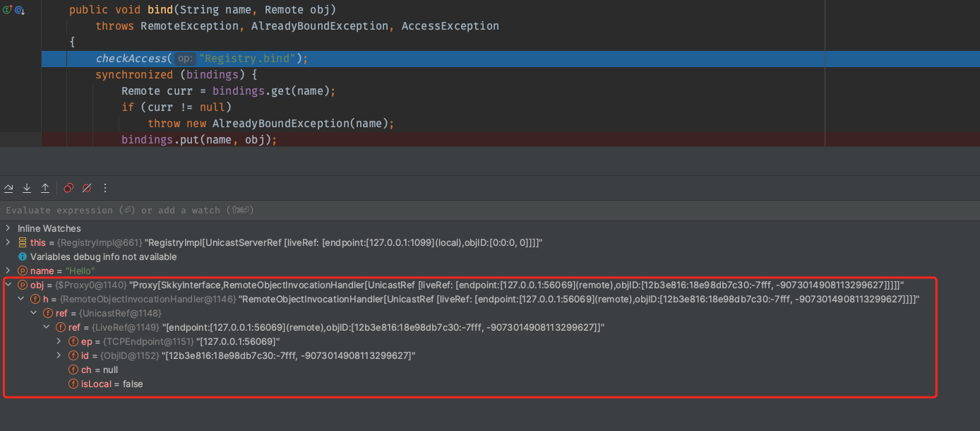Click the Step Into arrow icon
980x431 pixels.
pyautogui.click(x=27, y=188)
